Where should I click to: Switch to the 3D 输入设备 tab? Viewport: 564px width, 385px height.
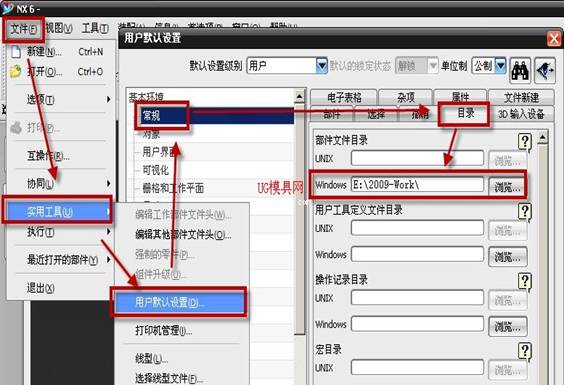[521, 114]
